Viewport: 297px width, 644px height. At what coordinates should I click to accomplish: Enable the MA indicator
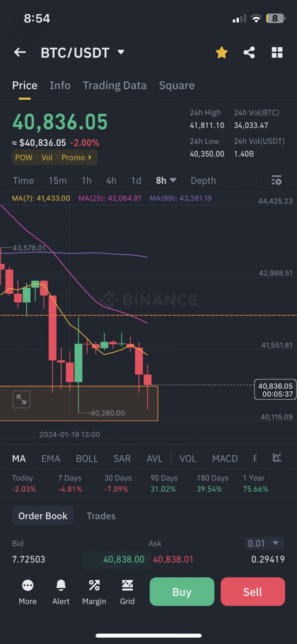click(19, 458)
